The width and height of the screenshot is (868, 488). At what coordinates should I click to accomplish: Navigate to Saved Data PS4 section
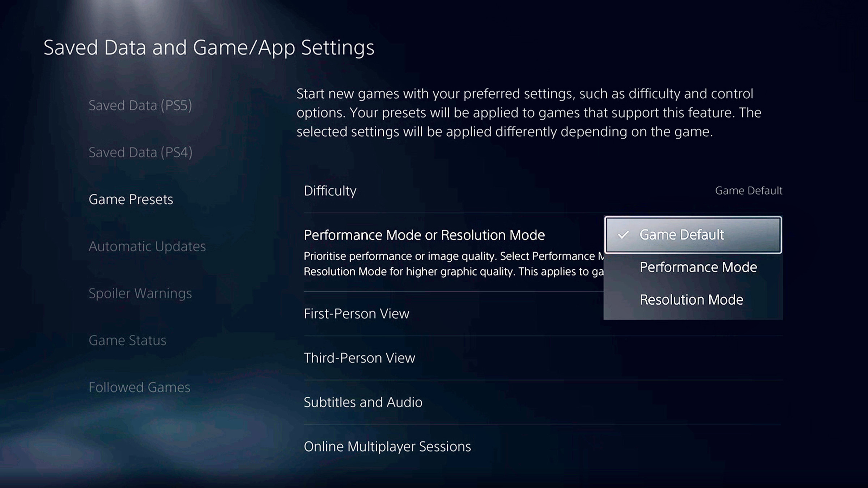click(x=140, y=152)
